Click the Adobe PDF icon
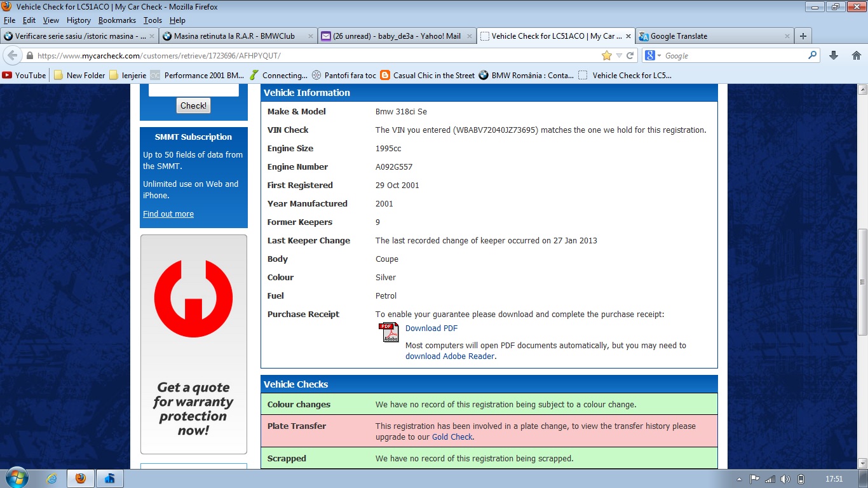The image size is (868, 488). (x=389, y=332)
